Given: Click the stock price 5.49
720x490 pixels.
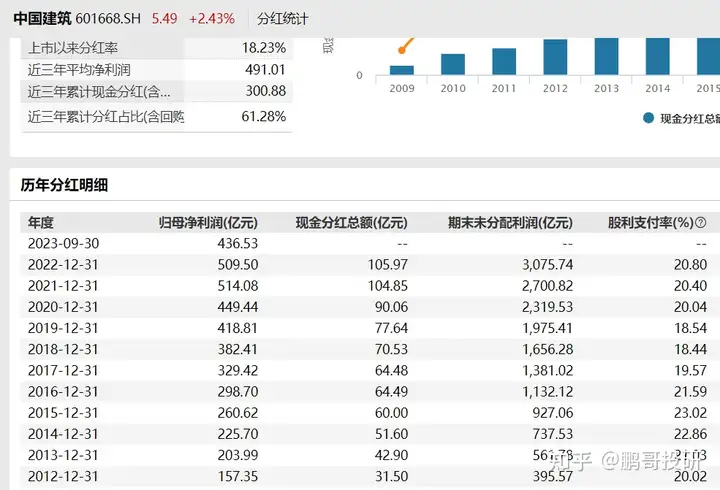Looking at the screenshot, I should click(164, 18).
